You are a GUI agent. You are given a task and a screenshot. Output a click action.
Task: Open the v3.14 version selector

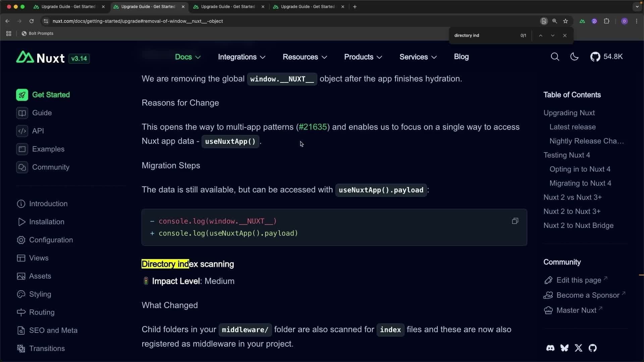[79, 59]
